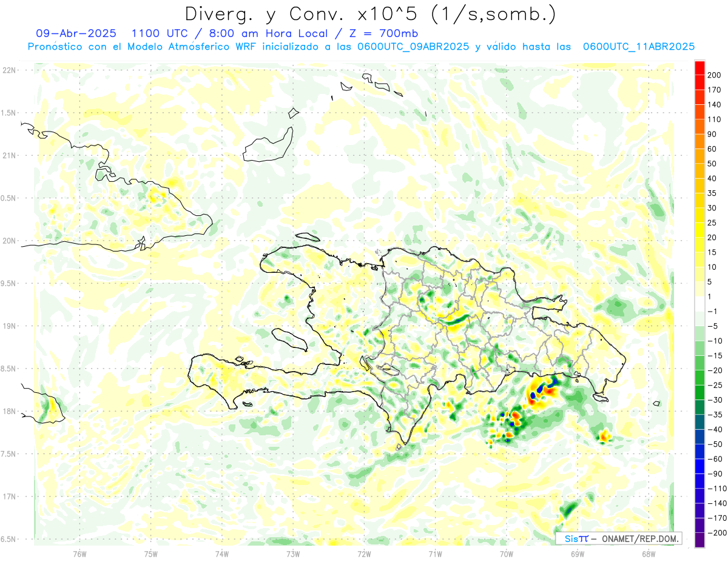
Task: Click the '0600UTC_11ABR2025' end-time text
Action: coord(638,46)
